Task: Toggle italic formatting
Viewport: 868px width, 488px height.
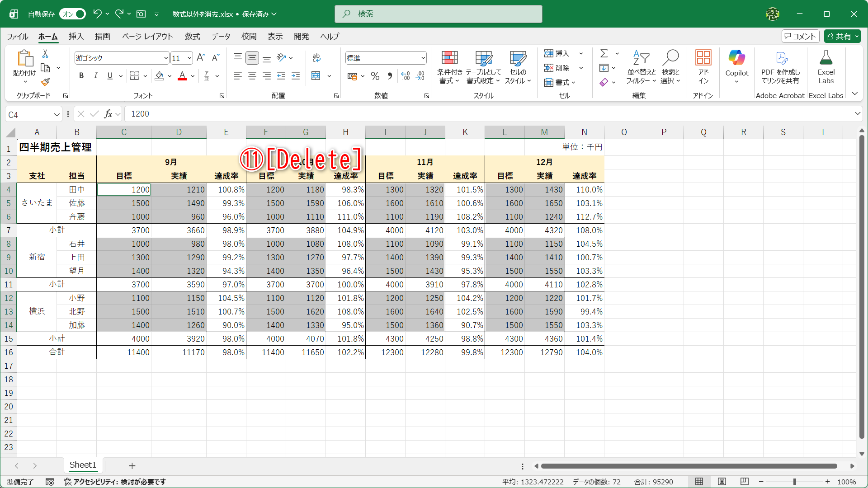Action: (x=95, y=76)
